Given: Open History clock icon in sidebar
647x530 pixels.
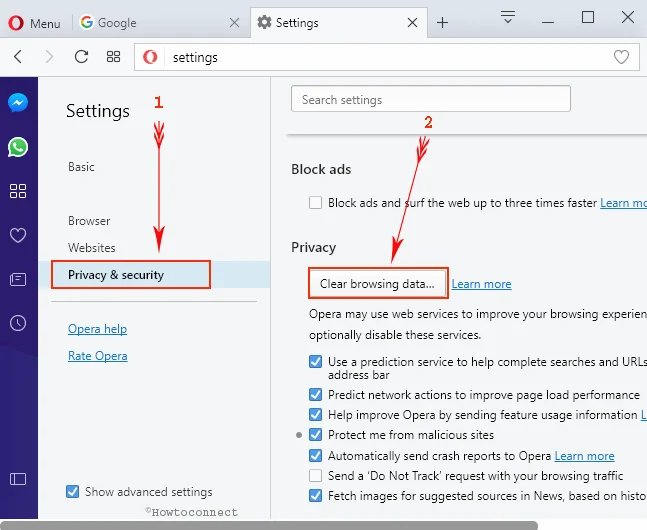Looking at the screenshot, I should (18, 323).
